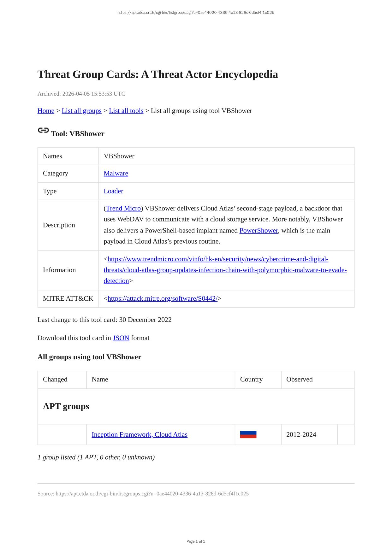Click the Country column header
The width and height of the screenshot is (392, 554).
[x=251, y=379]
